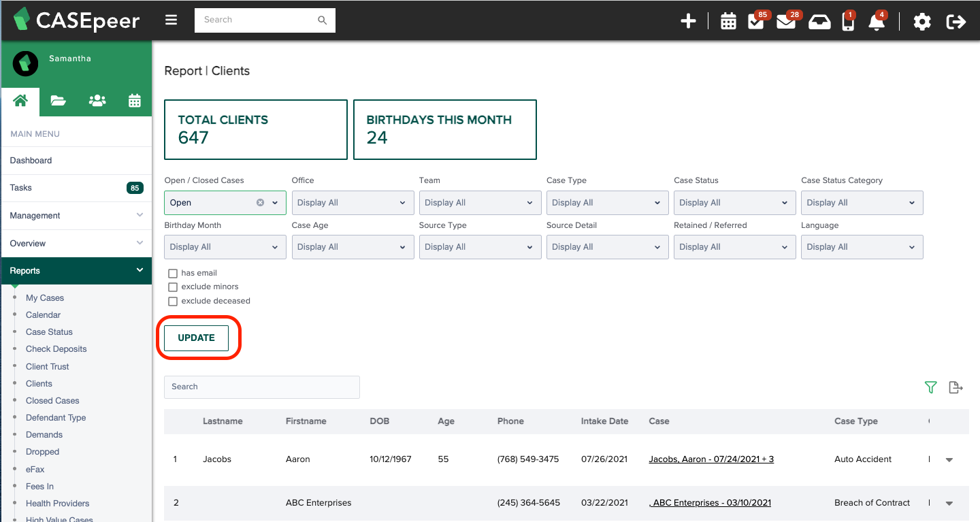Image resolution: width=980 pixels, height=522 pixels.
Task: Select the home tab icon in sidebar
Action: tap(20, 101)
